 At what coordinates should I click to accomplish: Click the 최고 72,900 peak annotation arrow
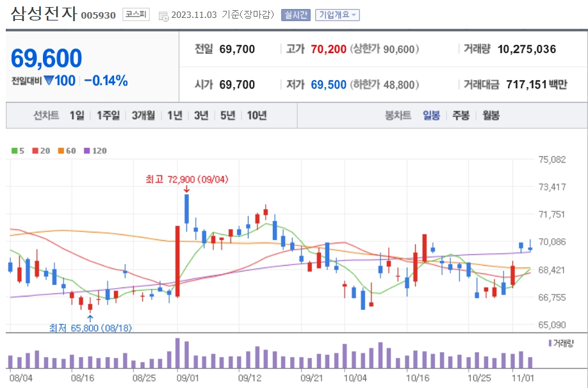tap(186, 189)
